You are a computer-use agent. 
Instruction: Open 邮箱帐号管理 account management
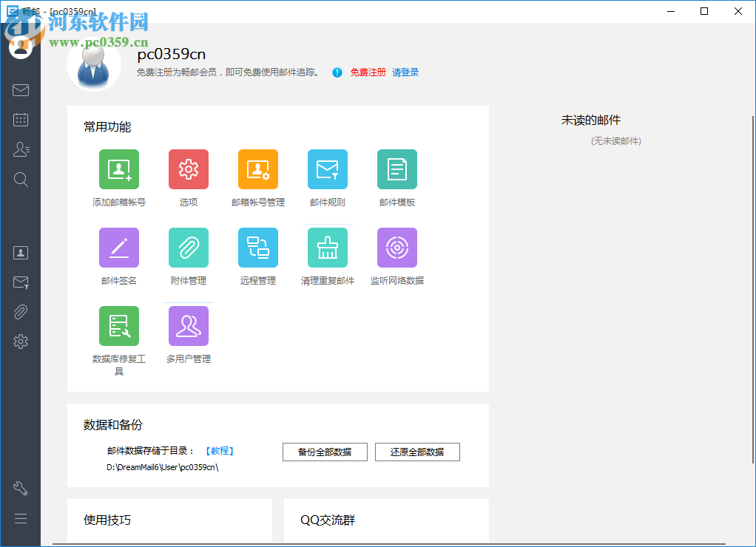click(257, 169)
